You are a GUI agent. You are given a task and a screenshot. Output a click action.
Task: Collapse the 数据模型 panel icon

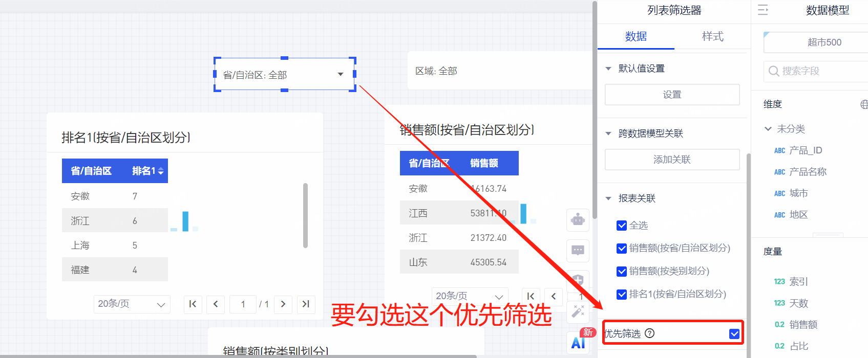[763, 10]
